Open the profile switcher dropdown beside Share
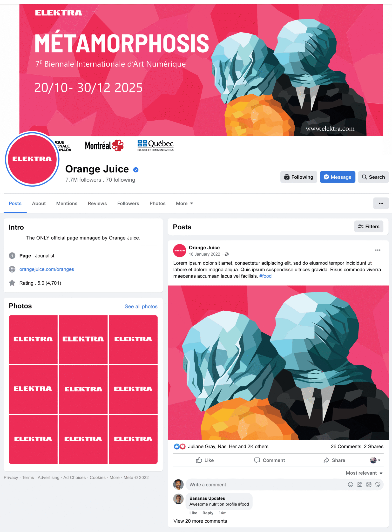Image resolution: width=392 pixels, height=532 pixels. [x=375, y=460]
